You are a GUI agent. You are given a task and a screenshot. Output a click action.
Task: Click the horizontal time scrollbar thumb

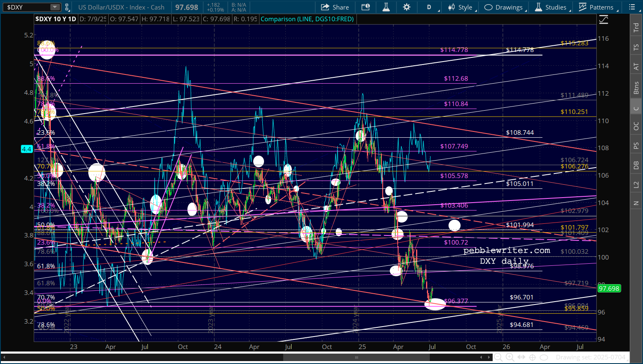(356, 357)
